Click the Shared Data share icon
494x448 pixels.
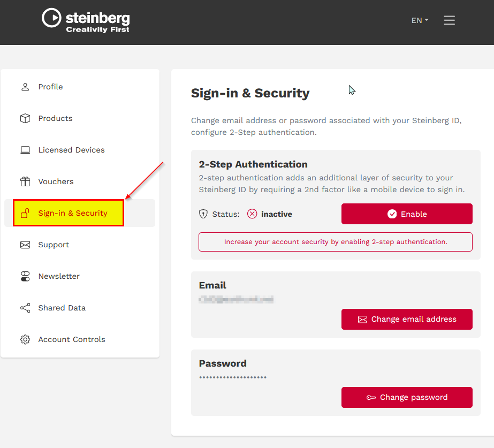25,308
